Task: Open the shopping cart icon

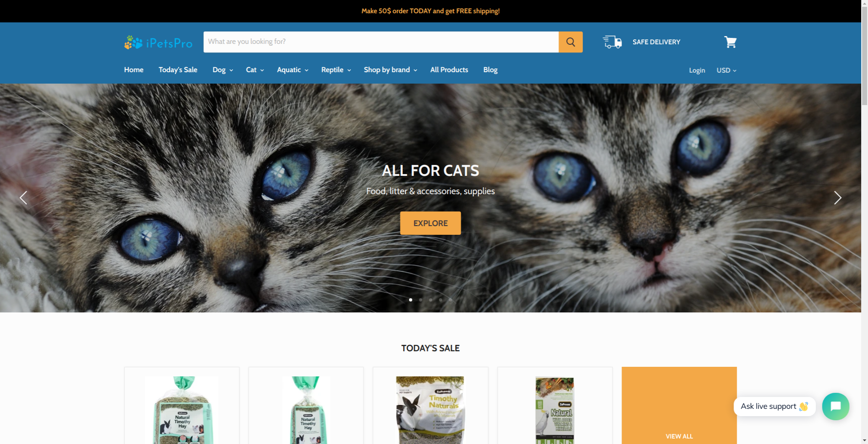Action: 730,42
